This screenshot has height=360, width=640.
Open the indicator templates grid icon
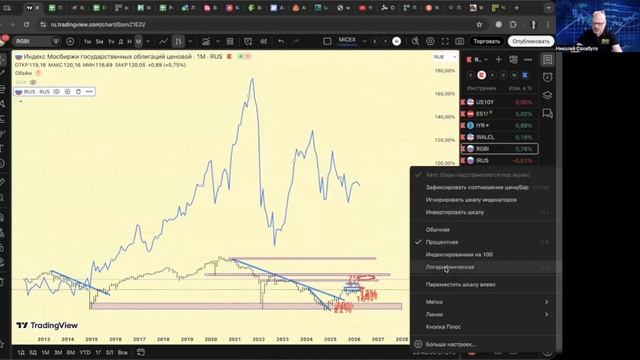click(230, 41)
